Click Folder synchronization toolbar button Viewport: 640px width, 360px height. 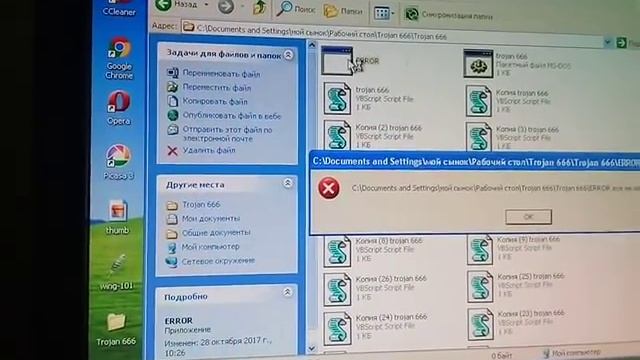(448, 15)
